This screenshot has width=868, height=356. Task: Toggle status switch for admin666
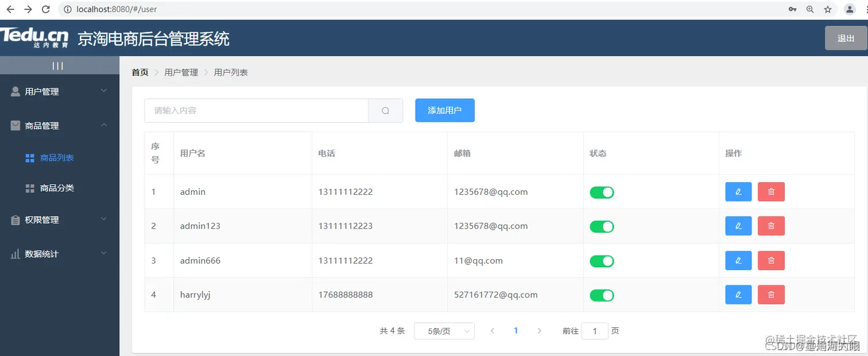point(602,261)
